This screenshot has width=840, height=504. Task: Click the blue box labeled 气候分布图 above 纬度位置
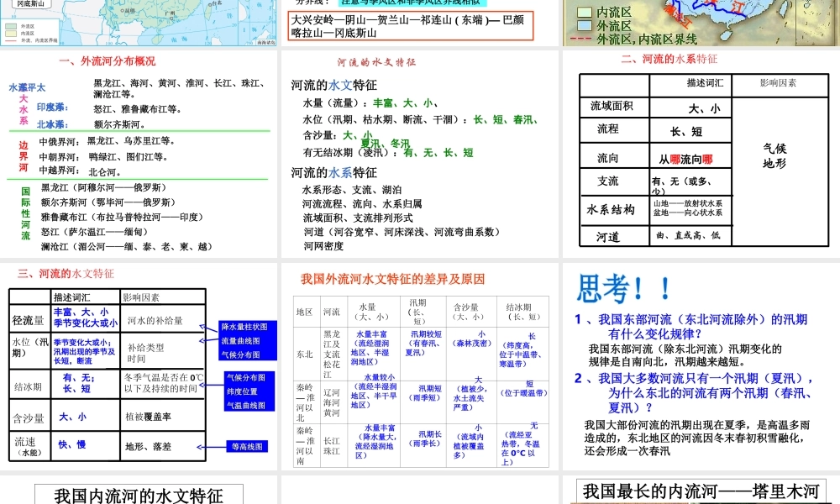point(245,377)
